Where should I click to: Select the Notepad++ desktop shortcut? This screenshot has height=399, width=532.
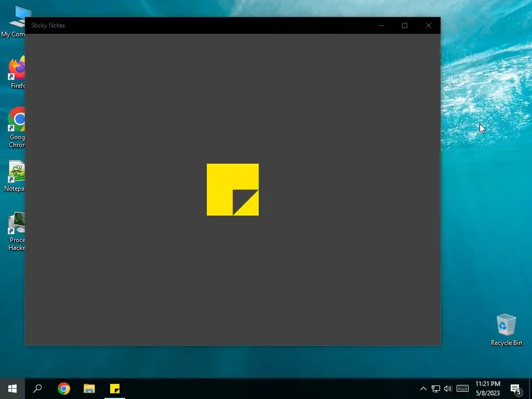point(14,176)
